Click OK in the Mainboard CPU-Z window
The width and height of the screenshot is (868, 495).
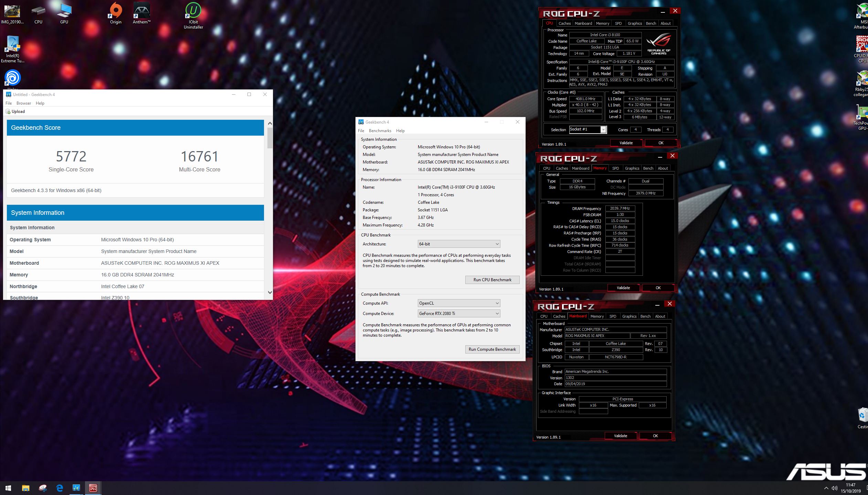click(655, 436)
